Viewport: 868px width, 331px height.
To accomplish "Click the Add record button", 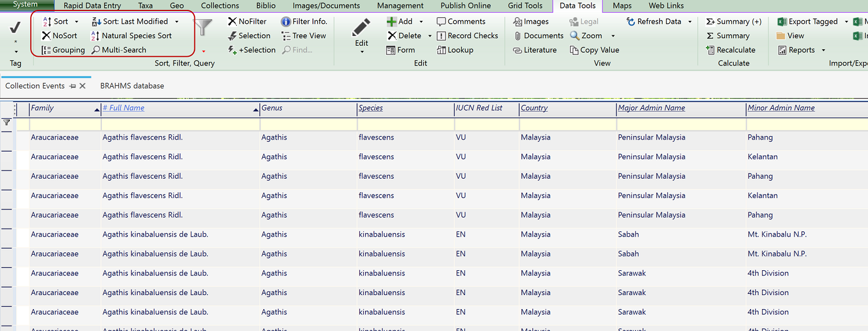I will pyautogui.click(x=400, y=21).
